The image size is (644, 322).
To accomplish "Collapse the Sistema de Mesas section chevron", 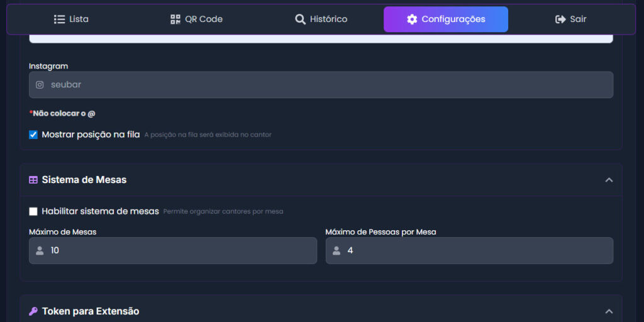I will [608, 180].
